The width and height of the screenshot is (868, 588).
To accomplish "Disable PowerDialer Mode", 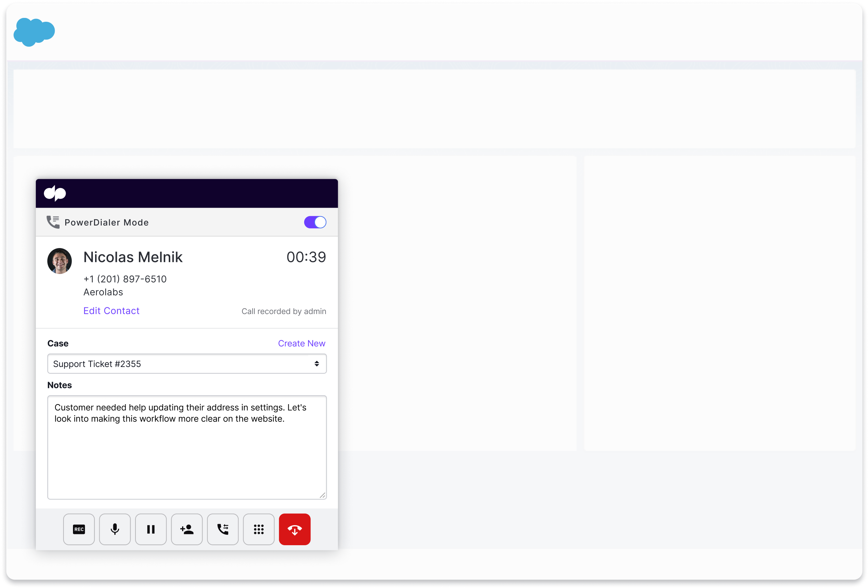I will tap(314, 222).
